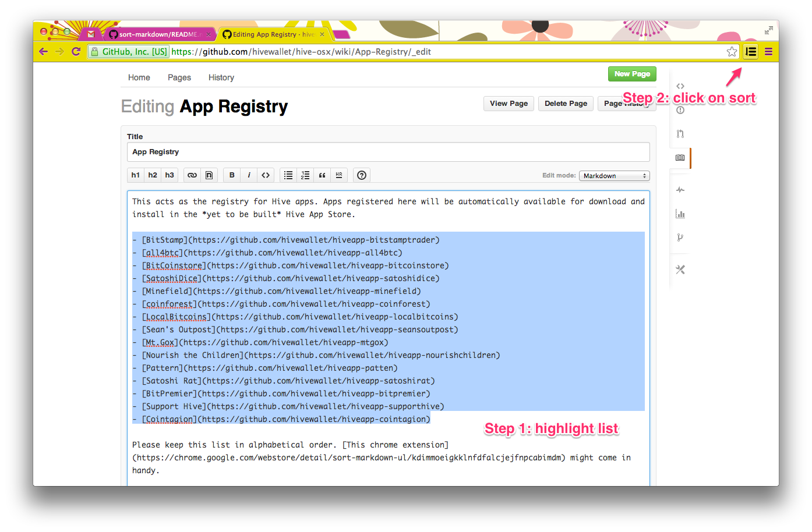The width and height of the screenshot is (812, 532).
Task: Insert code formatting
Action: (x=266, y=175)
